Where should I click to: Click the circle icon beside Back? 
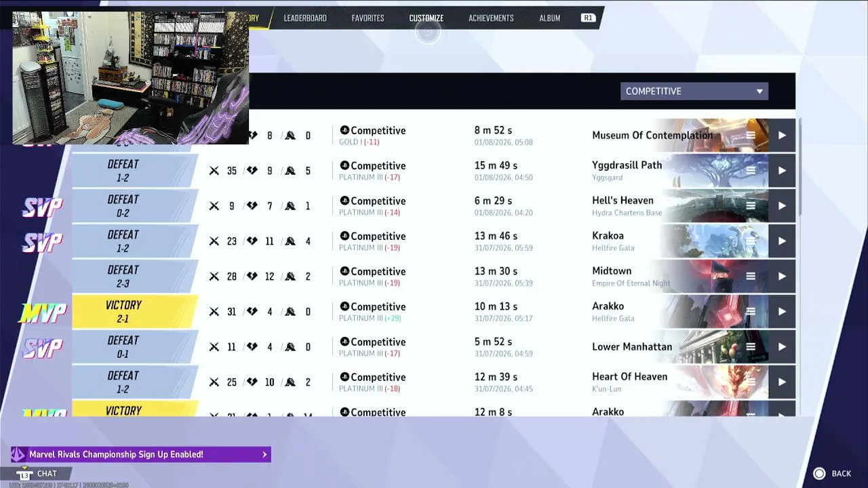819,474
